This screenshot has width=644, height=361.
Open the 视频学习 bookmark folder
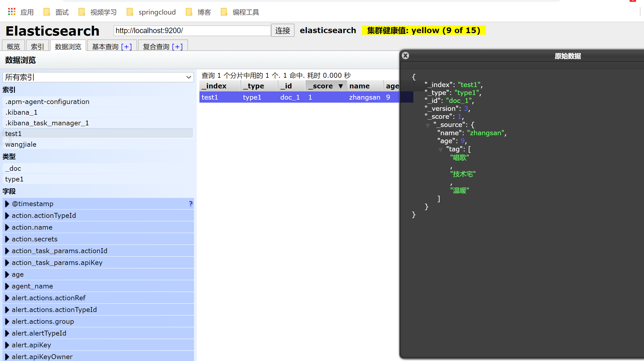point(97,12)
